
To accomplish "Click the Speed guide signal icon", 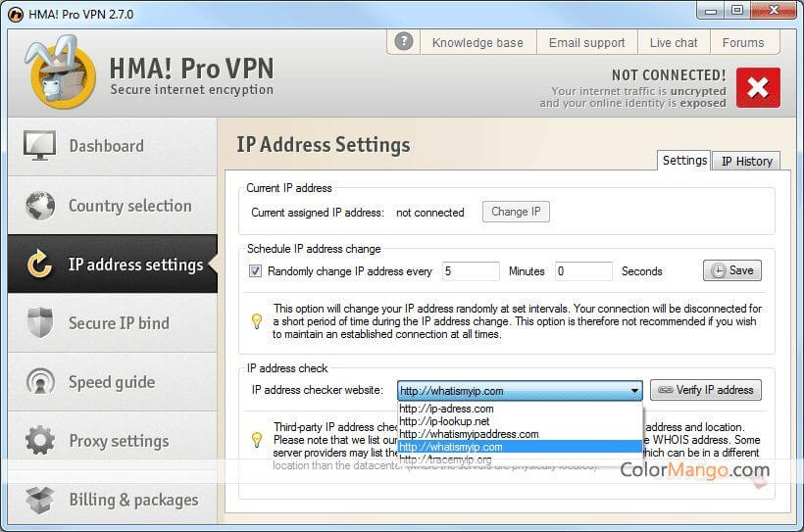I will click(40, 382).
